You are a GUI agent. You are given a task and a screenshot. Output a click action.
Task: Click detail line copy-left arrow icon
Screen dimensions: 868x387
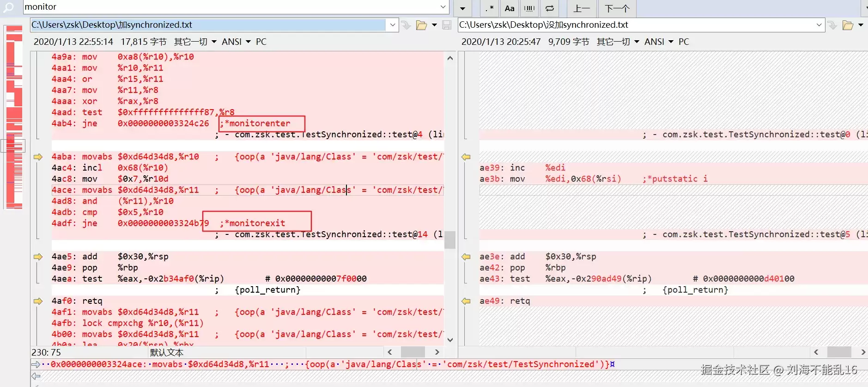pos(36,376)
